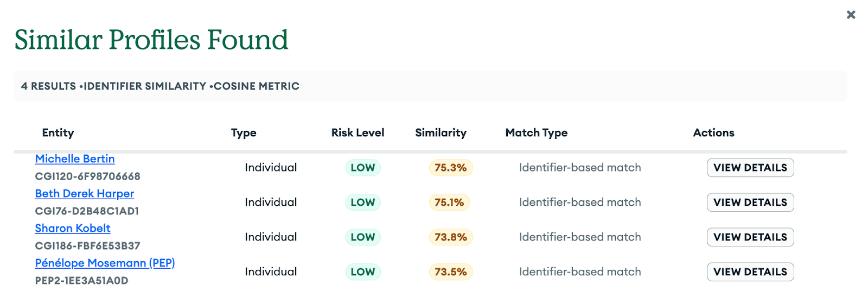Open Pénélope Mosemann (PEP) profile link
This screenshot has width=868, height=304.
click(x=105, y=263)
